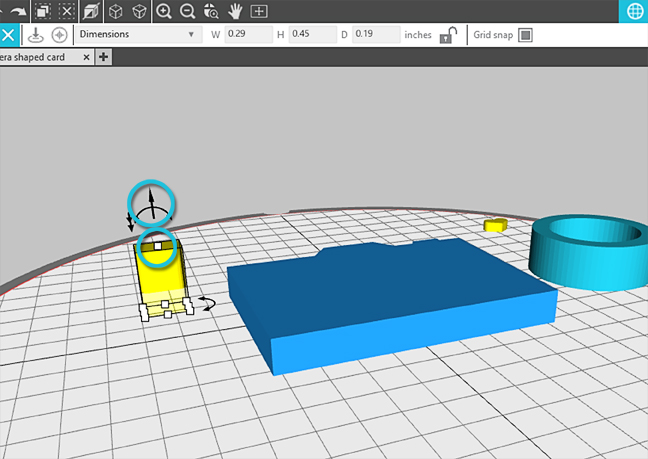Select the small yellow object near the ring
Image resolution: width=648 pixels, height=459 pixels.
(x=495, y=225)
